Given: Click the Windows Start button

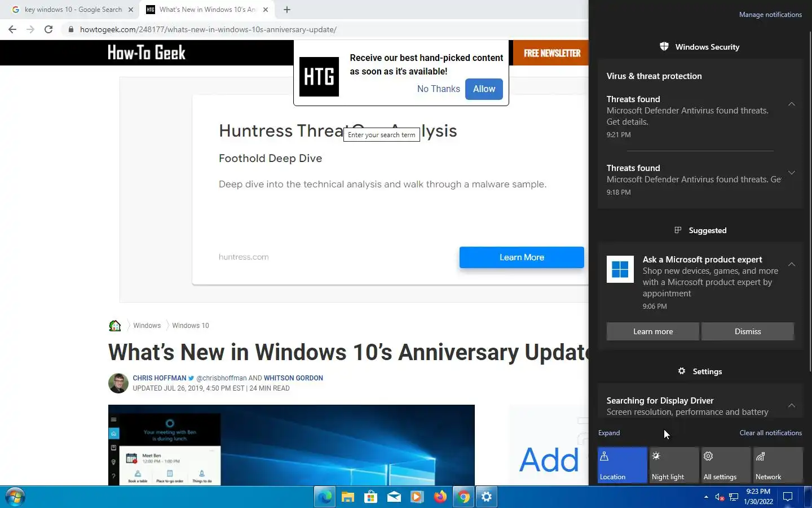Looking at the screenshot, I should [x=15, y=497].
